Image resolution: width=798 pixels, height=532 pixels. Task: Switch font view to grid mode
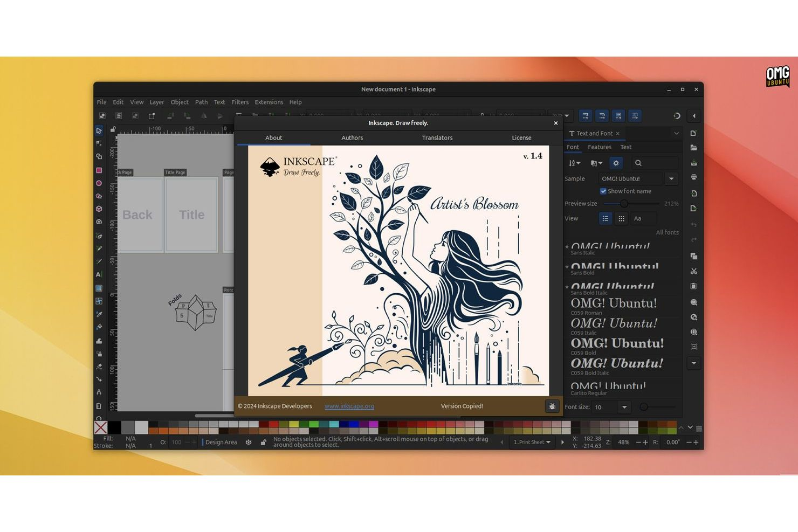tap(621, 218)
